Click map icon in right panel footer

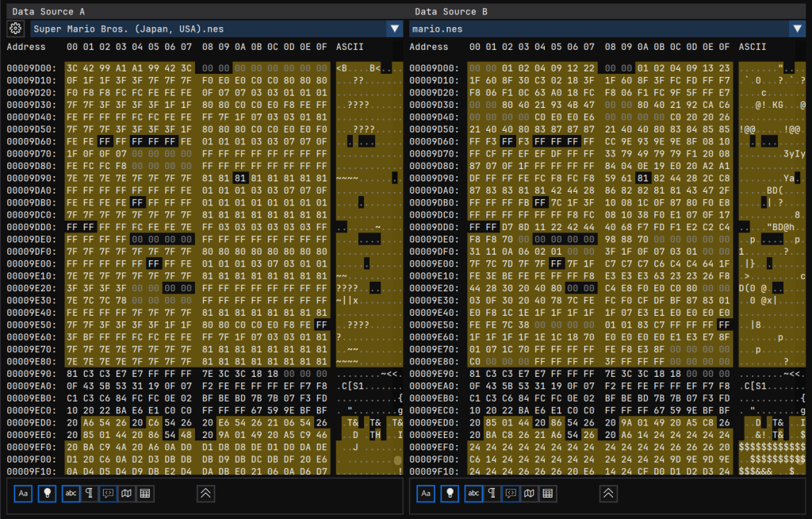[x=530, y=493]
